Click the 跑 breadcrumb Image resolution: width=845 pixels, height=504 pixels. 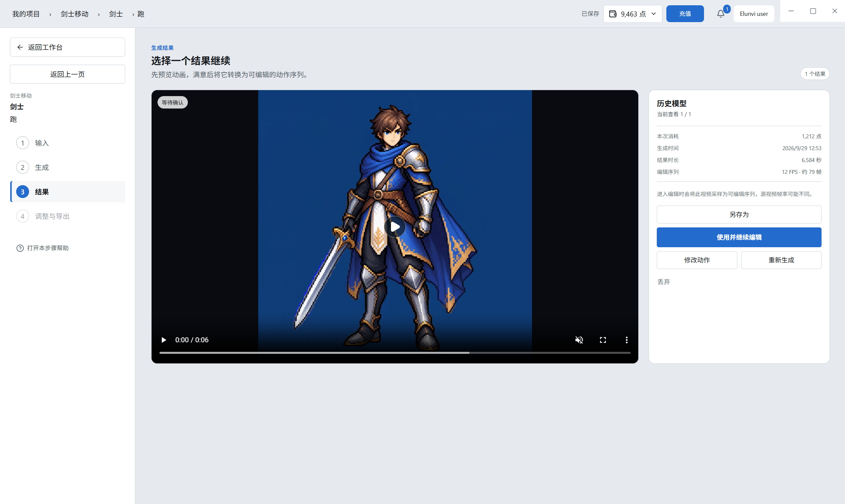tap(141, 14)
